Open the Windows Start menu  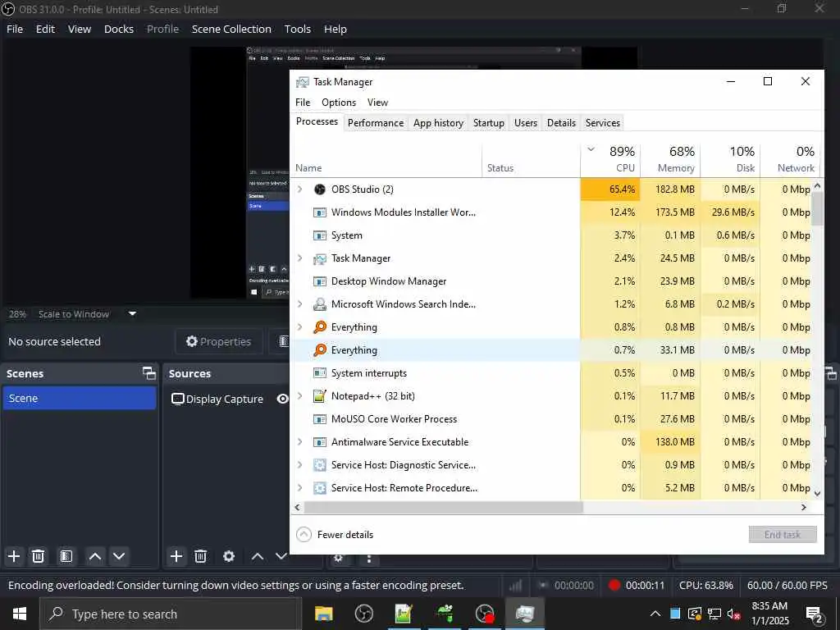[20, 614]
